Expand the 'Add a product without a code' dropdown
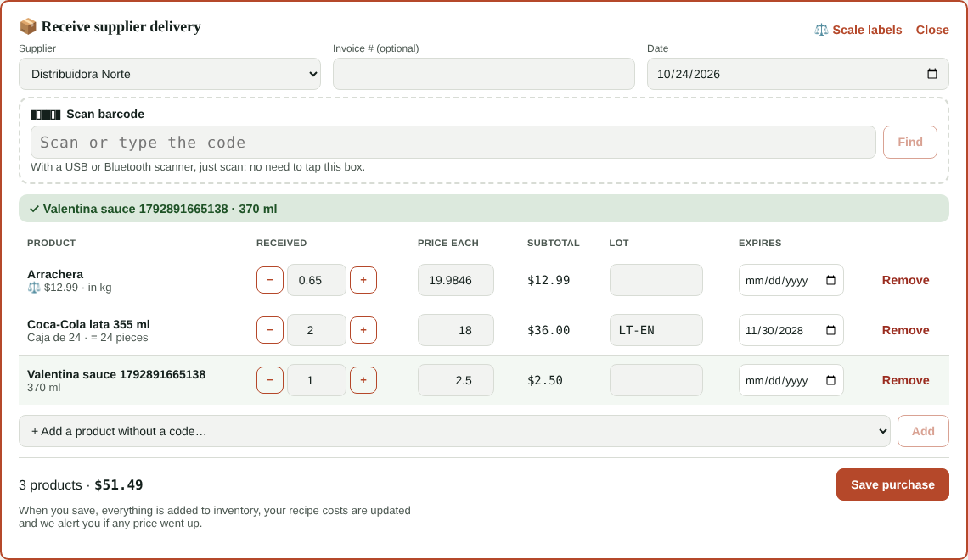 [x=454, y=431]
